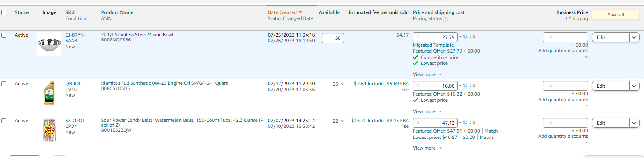This screenshot has height=158, width=644.
Task: Sort by the SKU column header
Action: [x=70, y=12]
